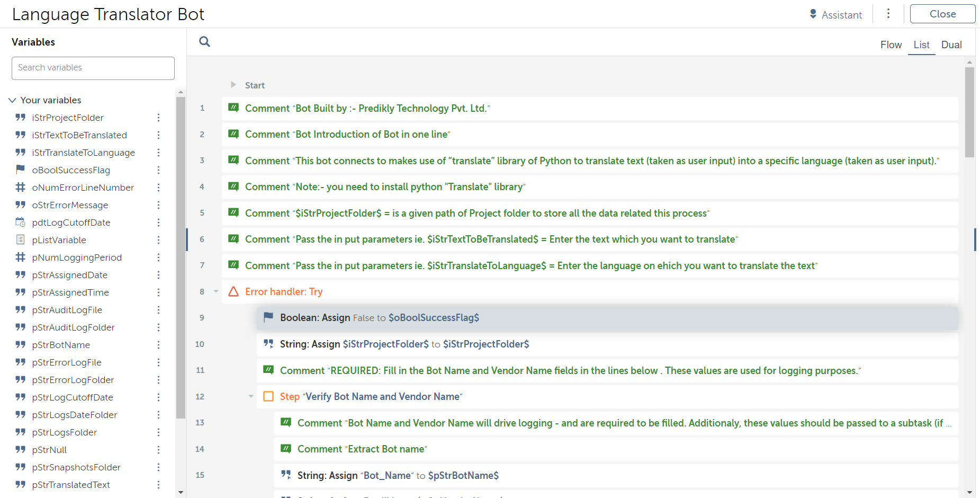Click the list icon beside pListVariable

20,239
